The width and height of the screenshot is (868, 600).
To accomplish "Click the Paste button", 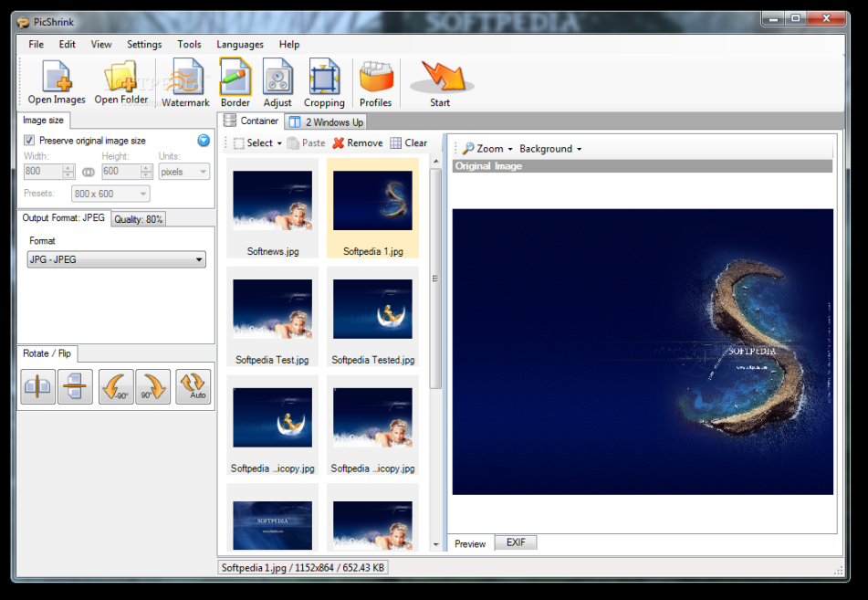I will [306, 143].
